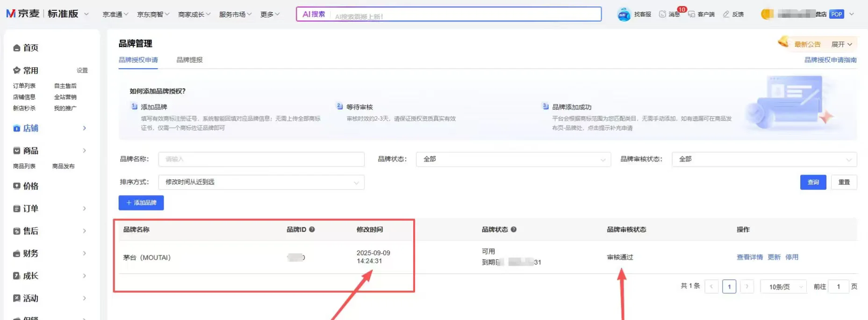Open 商品发布 shortcut
Viewport: 868px width, 320px height.
coord(64,167)
